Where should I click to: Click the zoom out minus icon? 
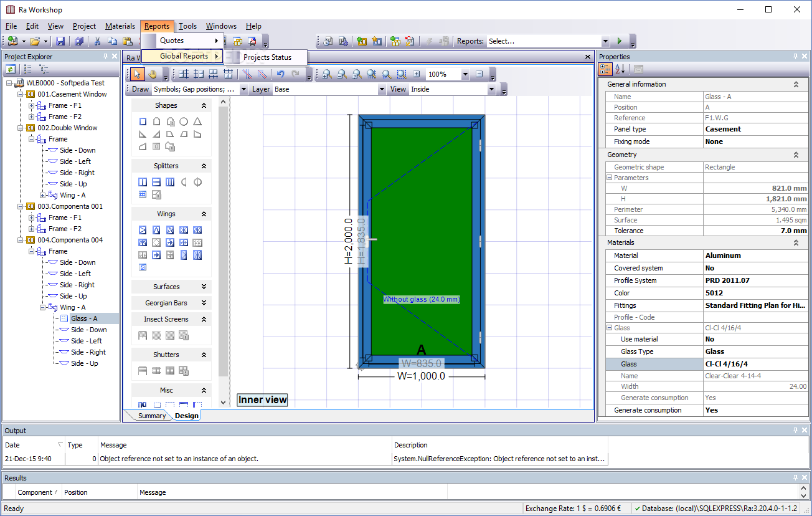[479, 74]
